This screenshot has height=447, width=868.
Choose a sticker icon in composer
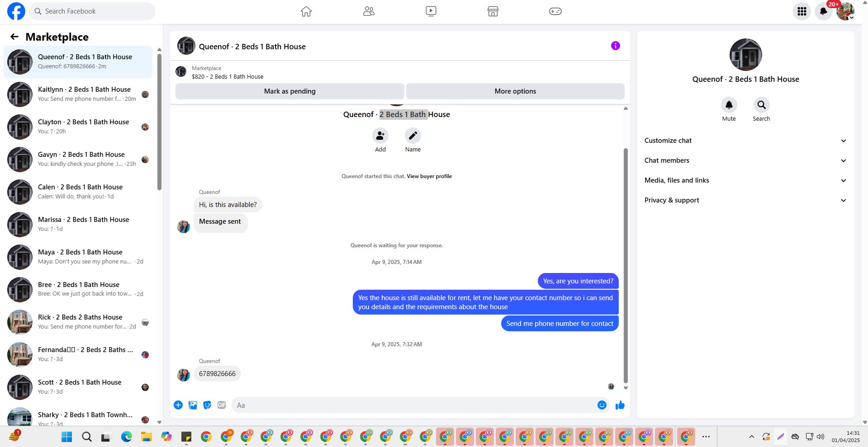207,405
